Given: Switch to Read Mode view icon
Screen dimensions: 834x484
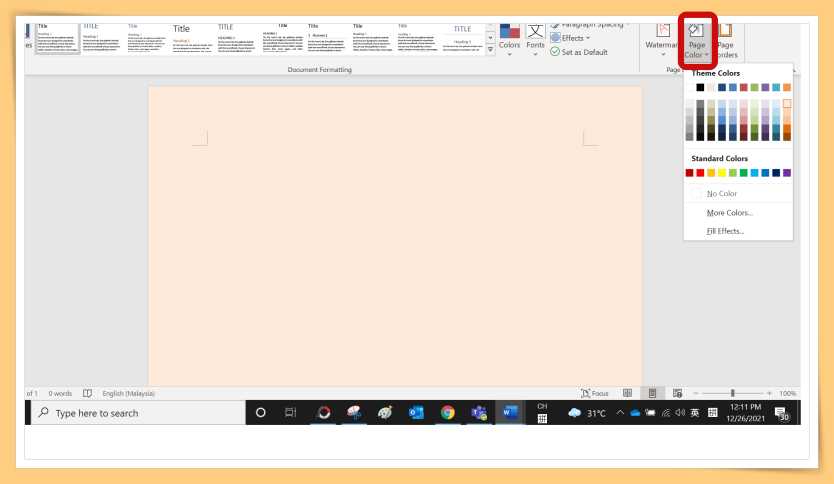Looking at the screenshot, I should pyautogui.click(x=627, y=393).
